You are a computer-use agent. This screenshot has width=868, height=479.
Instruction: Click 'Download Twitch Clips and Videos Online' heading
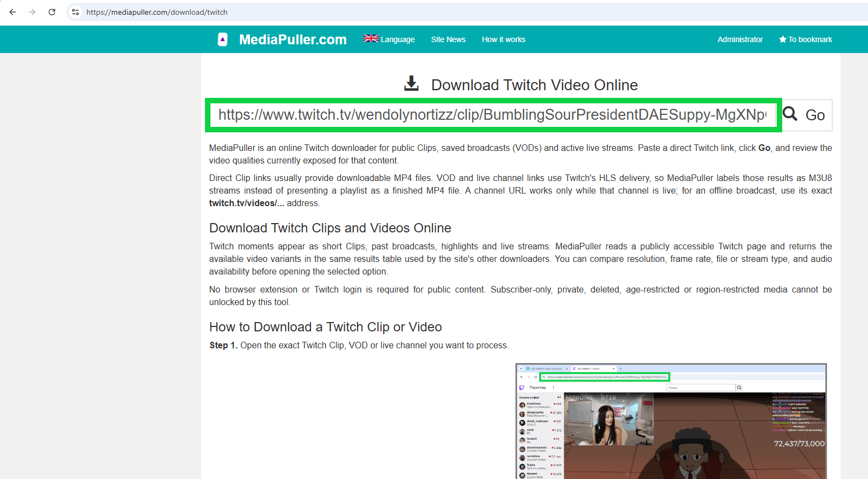[x=330, y=228]
